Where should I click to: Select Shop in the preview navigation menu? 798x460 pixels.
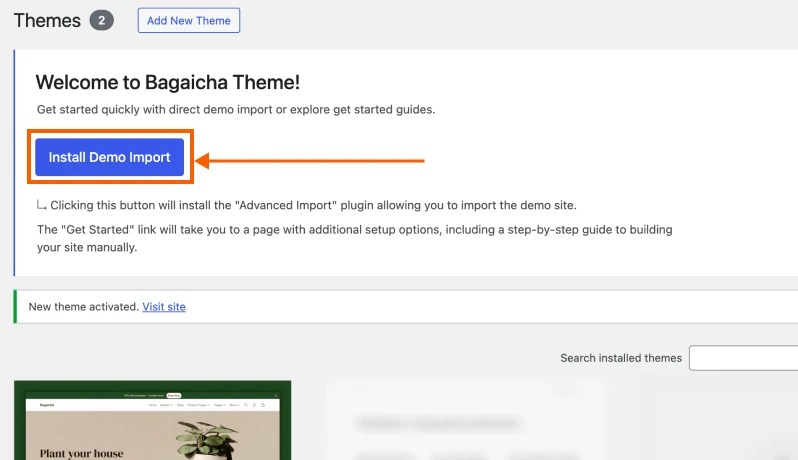click(180, 405)
